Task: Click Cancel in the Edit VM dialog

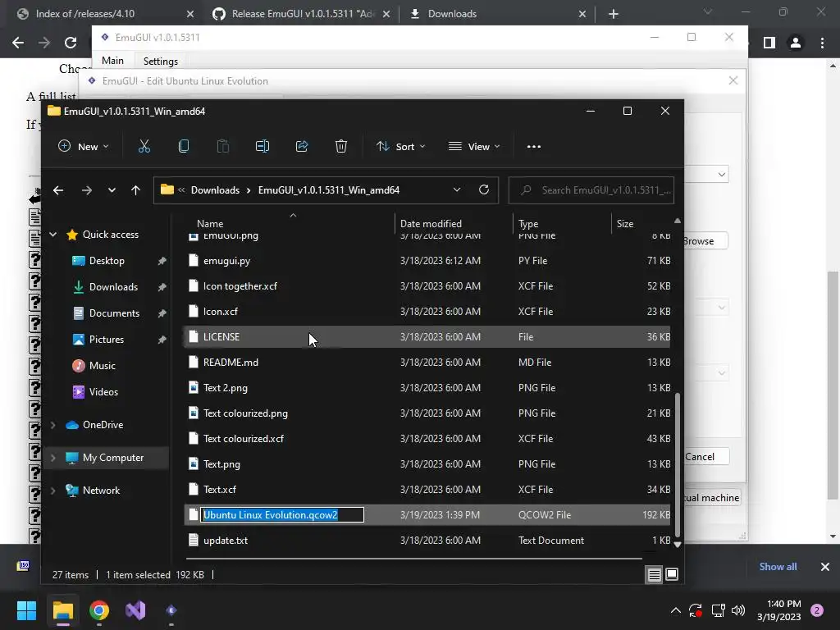Action: click(706, 456)
